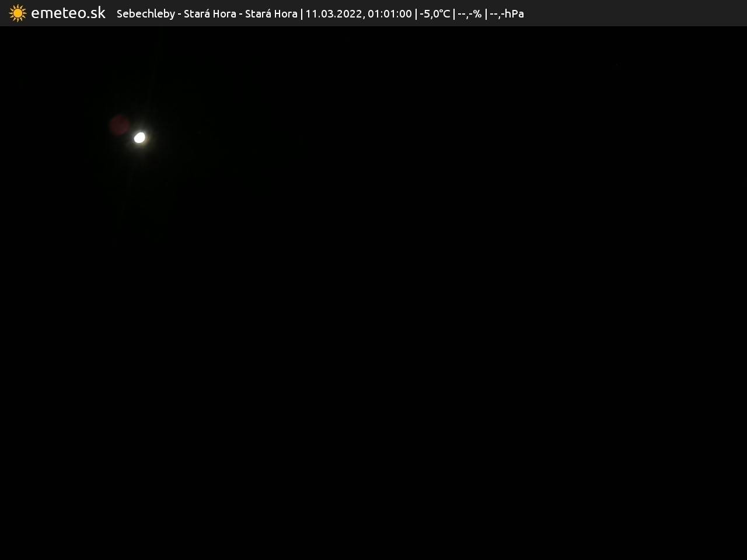
Task: Click the sun logo icon
Action: (x=18, y=13)
